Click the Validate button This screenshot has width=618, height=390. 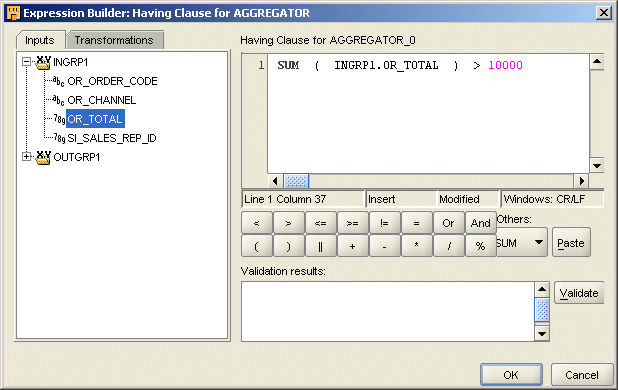[579, 293]
